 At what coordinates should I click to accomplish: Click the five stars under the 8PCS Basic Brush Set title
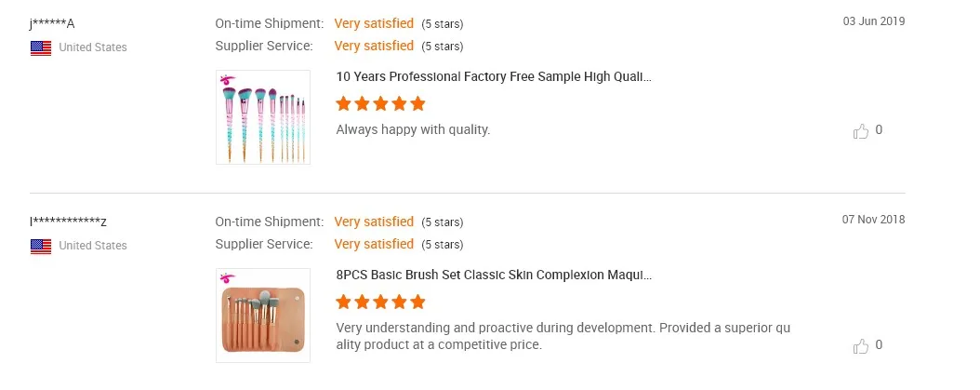380,302
